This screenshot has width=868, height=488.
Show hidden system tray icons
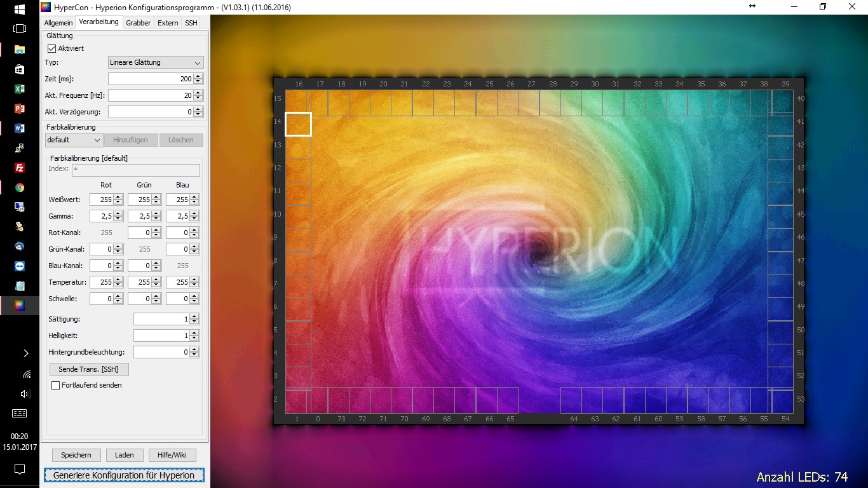pyautogui.click(x=26, y=353)
